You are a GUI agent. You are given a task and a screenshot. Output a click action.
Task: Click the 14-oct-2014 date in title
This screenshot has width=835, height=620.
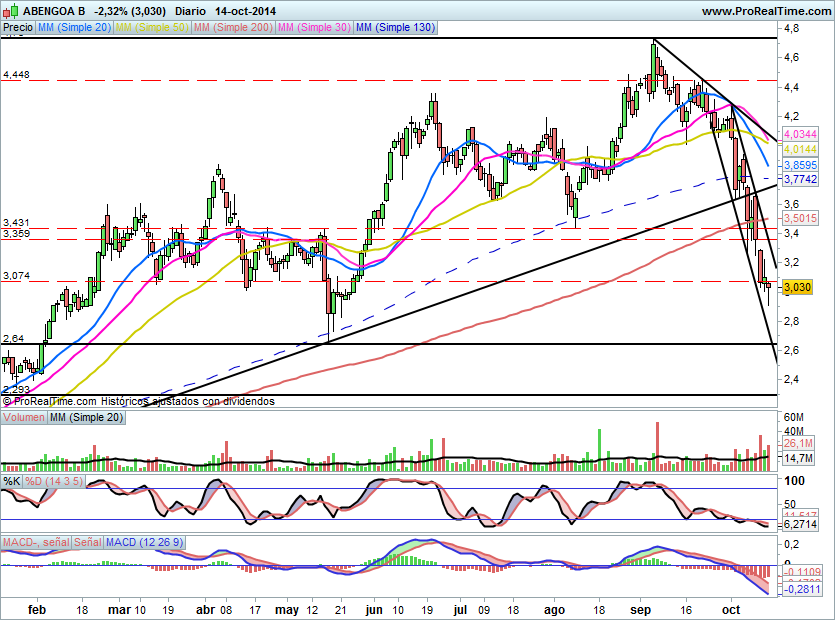(x=245, y=11)
